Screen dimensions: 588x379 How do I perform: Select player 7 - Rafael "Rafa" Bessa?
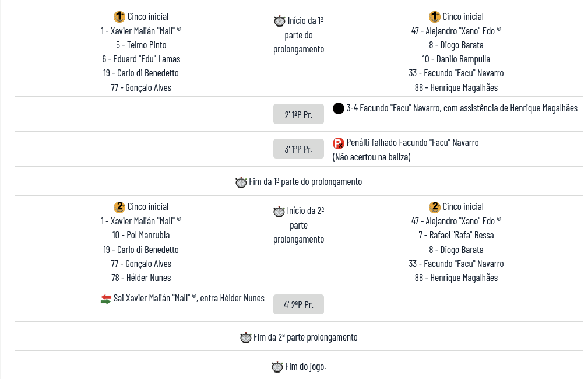pos(456,236)
